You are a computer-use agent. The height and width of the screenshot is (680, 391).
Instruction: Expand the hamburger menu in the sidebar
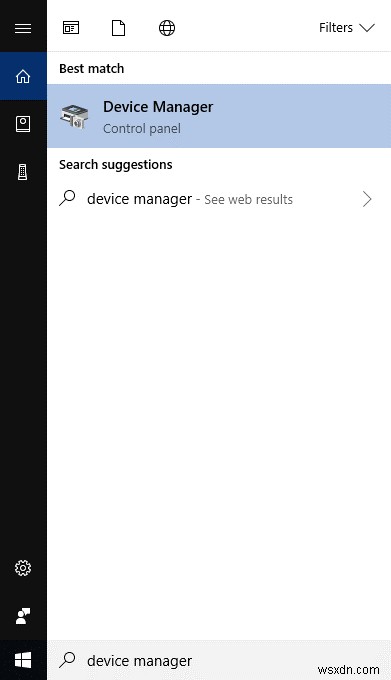click(x=23, y=28)
